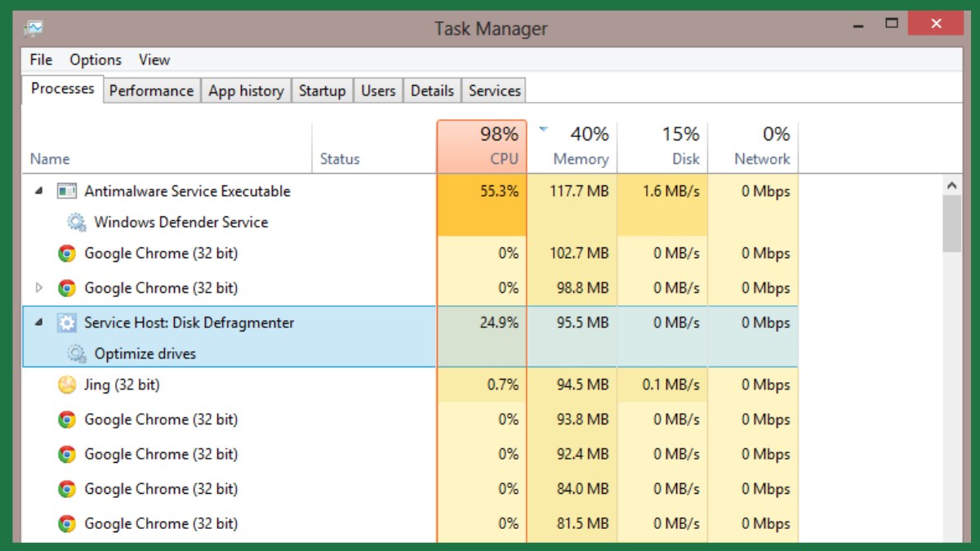Click the Jing application icon
This screenshot has height=551, width=980.
pos(67,384)
